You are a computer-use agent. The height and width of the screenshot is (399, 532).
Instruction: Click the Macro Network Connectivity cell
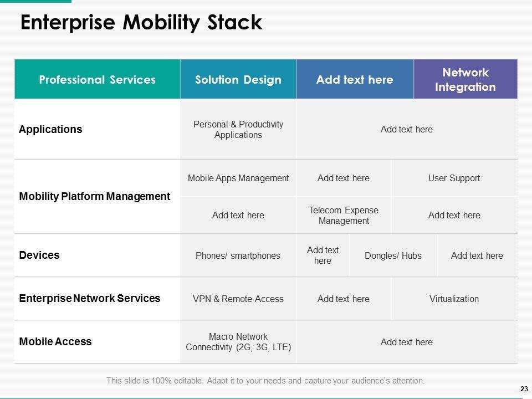238,342
